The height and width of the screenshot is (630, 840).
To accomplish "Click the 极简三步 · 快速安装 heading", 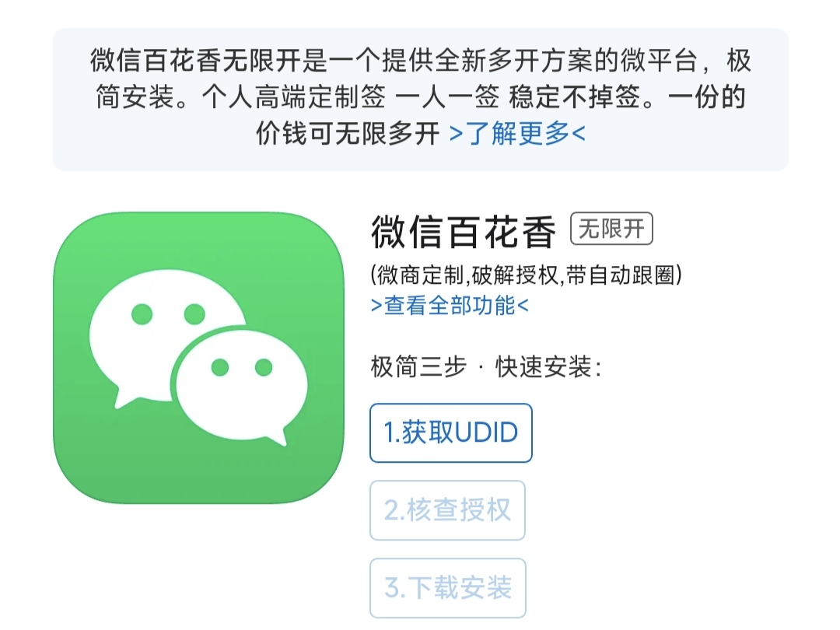I will [486, 367].
